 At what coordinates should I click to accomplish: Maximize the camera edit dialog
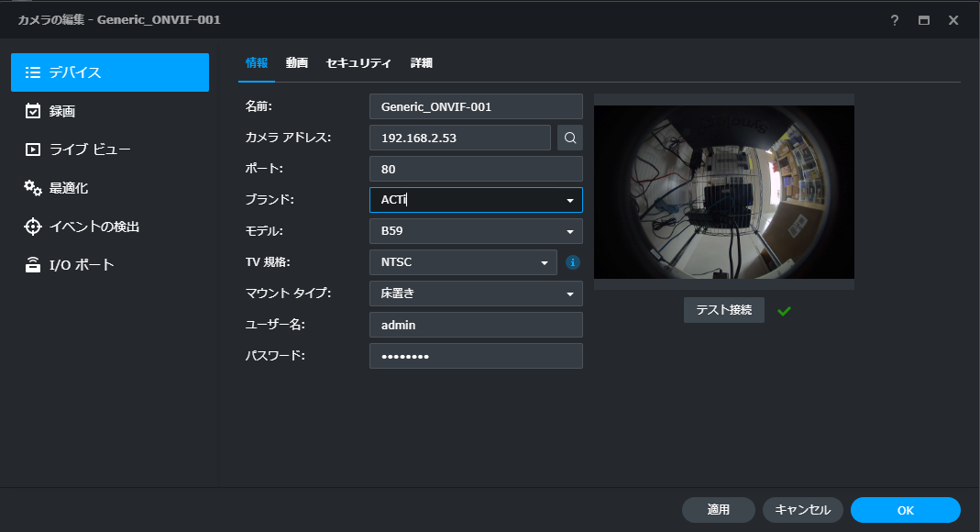click(924, 20)
